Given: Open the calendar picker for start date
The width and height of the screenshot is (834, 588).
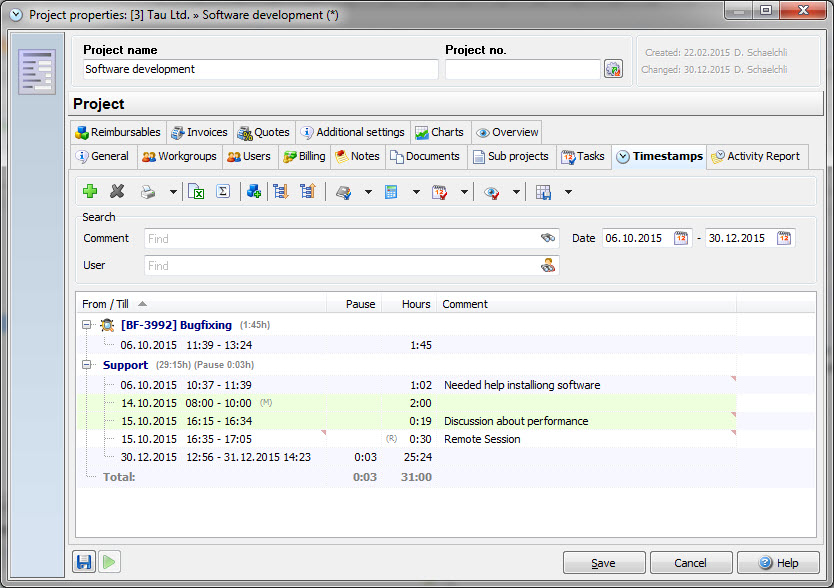Looking at the screenshot, I should tap(681, 238).
